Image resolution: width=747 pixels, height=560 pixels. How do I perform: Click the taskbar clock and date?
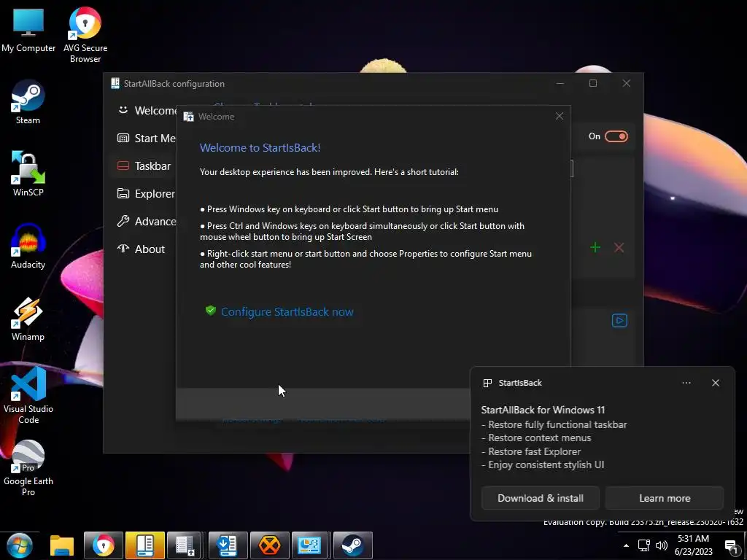693,545
